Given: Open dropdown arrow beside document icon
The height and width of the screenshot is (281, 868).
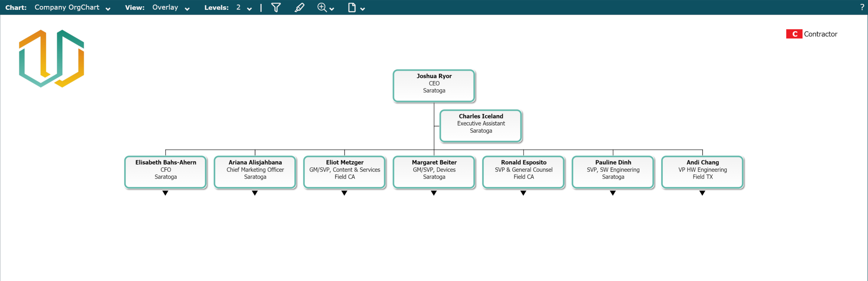Looking at the screenshot, I should coord(363,9).
